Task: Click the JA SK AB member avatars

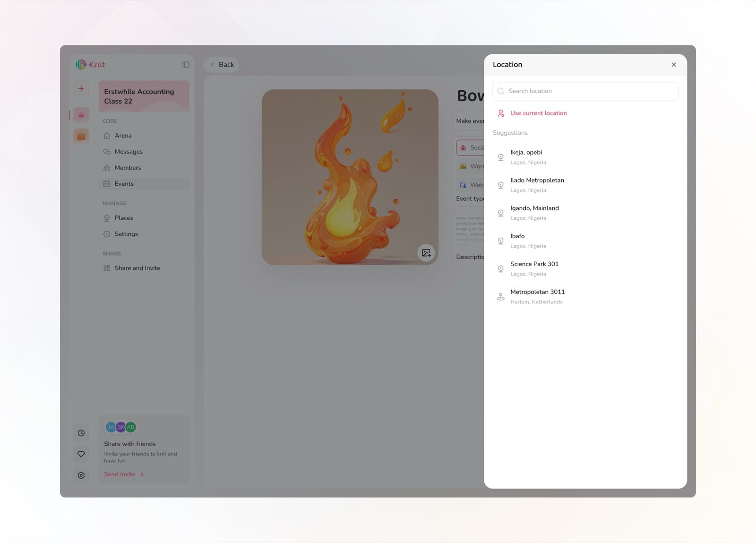Action: click(x=121, y=427)
